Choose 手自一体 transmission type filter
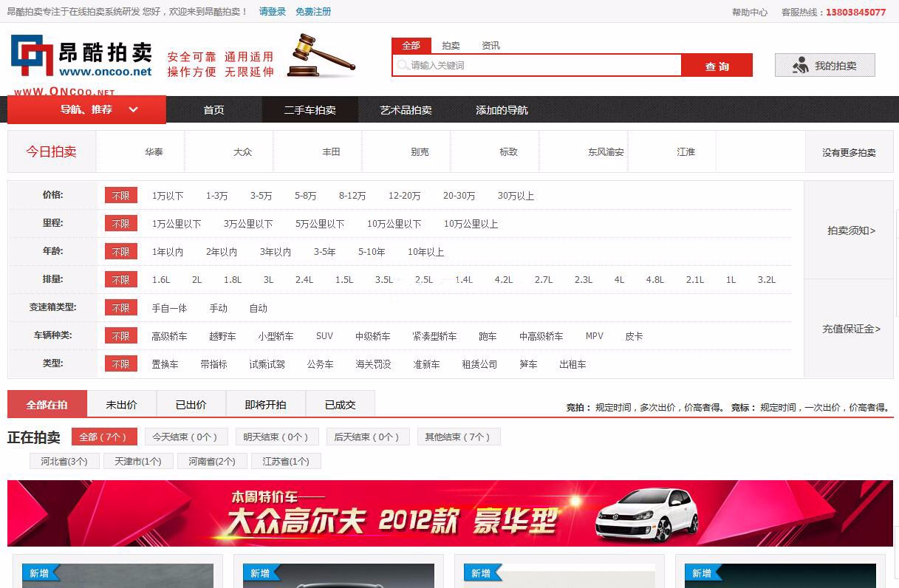Viewport: 899px width, 588px height. (169, 308)
